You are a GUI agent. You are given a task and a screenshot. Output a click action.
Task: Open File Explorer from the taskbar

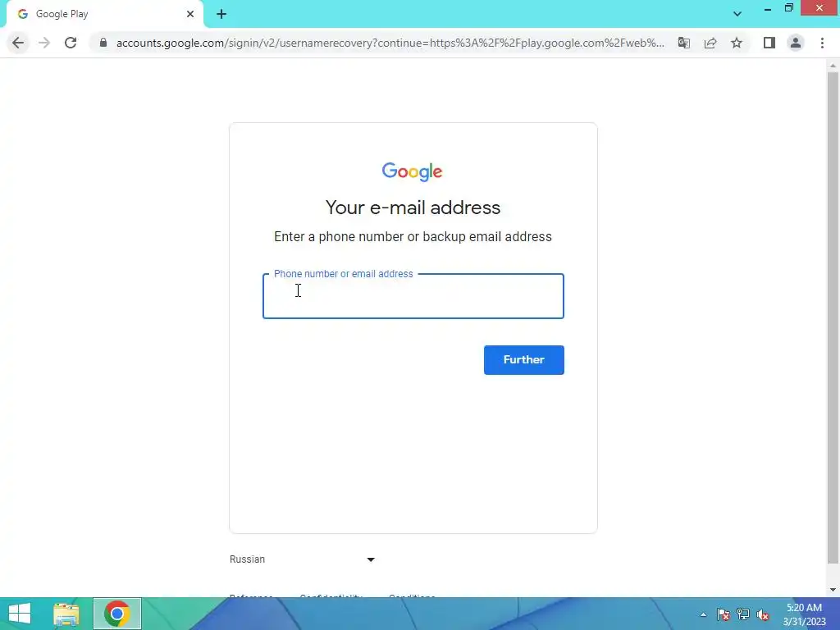[66, 614]
